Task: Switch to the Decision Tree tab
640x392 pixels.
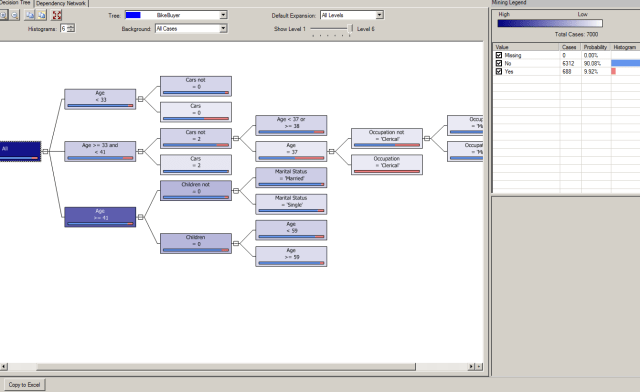Action: [16, 3]
